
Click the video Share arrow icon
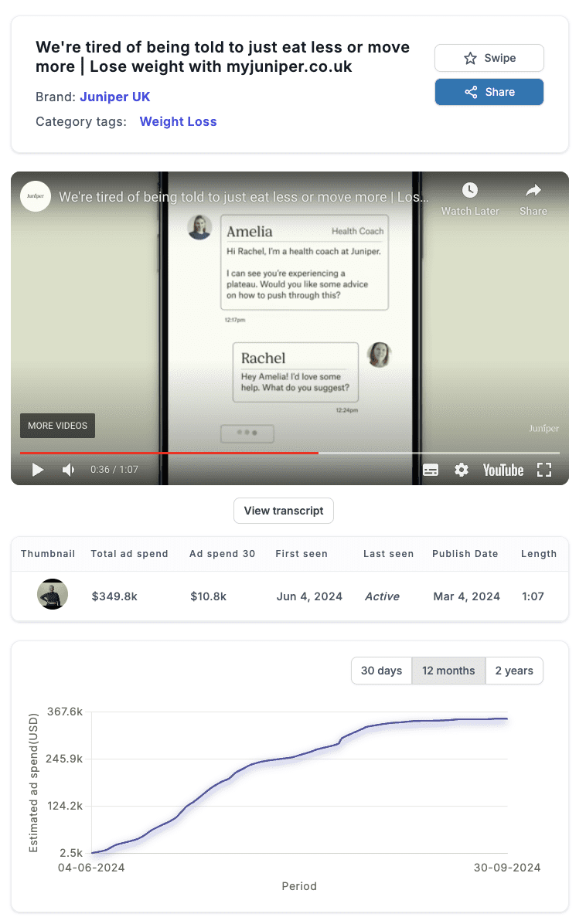coord(533,190)
